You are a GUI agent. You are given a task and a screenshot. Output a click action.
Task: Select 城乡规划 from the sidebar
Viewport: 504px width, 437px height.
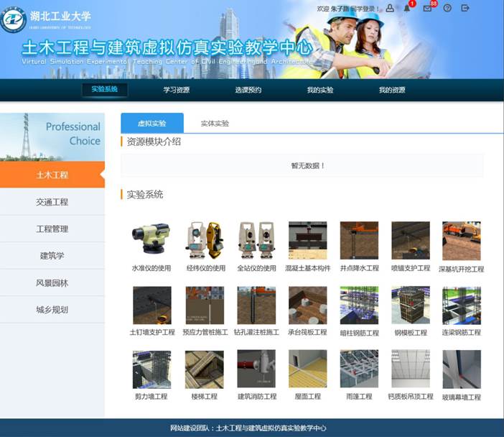point(52,310)
